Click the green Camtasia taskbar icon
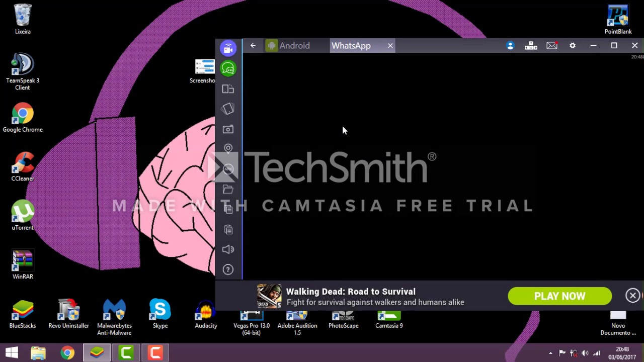Viewport: 644px width, 362px height. 126,353
